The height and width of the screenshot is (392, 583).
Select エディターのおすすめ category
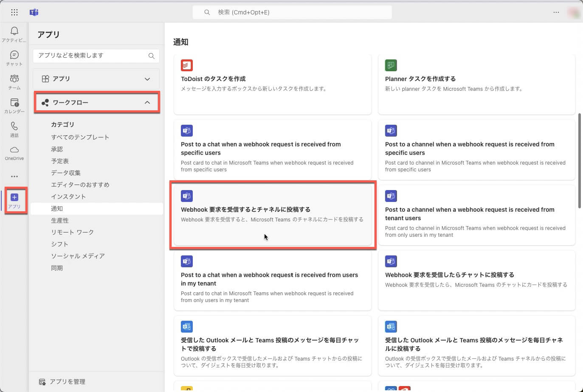pos(80,185)
